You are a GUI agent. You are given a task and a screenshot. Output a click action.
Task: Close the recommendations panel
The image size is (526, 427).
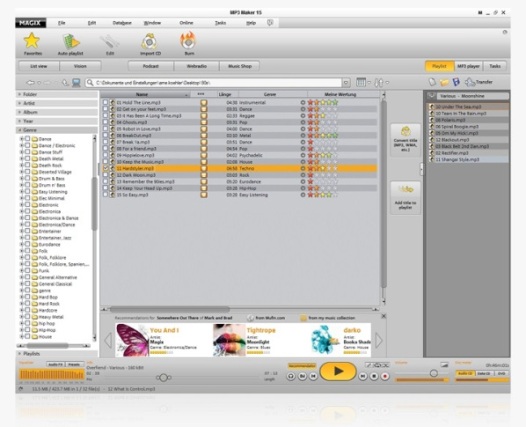pyautogui.click(x=383, y=316)
